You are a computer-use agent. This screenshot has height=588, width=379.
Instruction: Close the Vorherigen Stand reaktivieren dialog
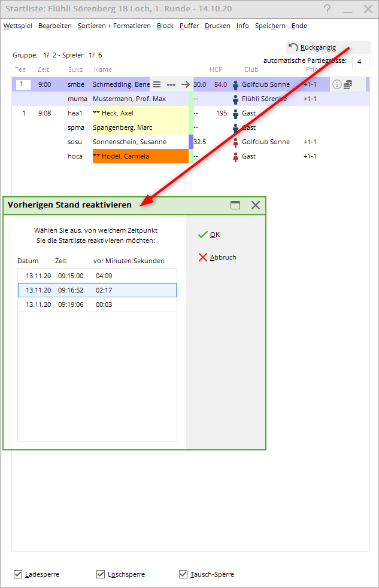256,205
